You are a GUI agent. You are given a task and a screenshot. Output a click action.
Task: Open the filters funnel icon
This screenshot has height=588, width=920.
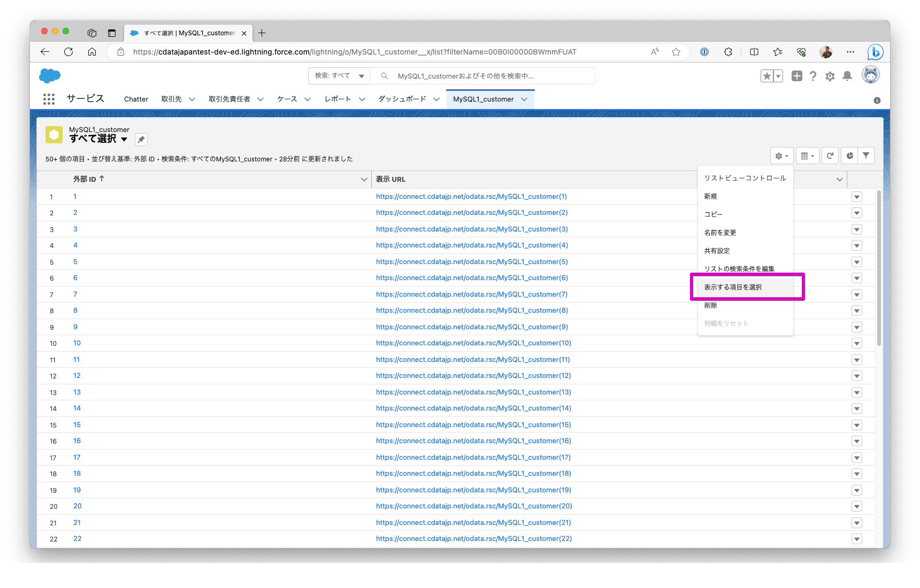pyautogui.click(x=866, y=156)
